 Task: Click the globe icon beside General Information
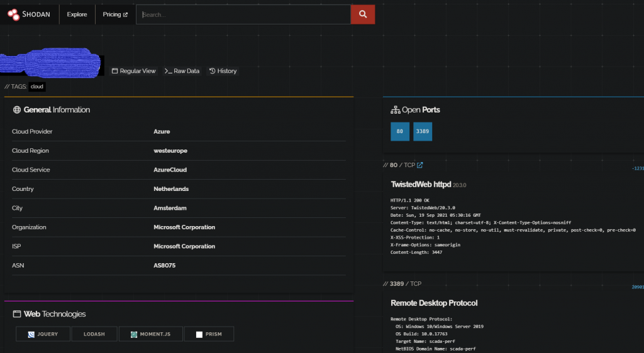[x=17, y=109]
